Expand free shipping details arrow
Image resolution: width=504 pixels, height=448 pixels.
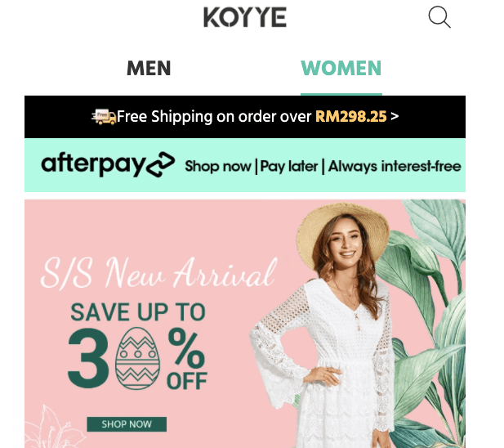395,116
